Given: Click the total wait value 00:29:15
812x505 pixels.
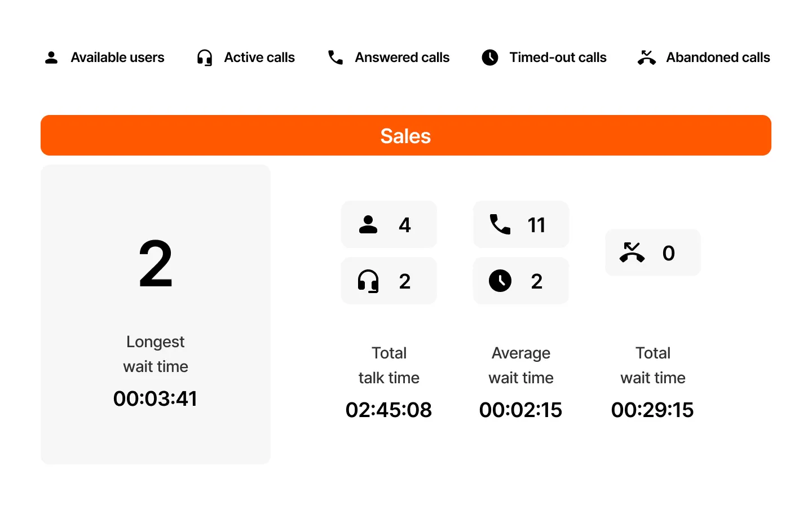Looking at the screenshot, I should click(652, 410).
